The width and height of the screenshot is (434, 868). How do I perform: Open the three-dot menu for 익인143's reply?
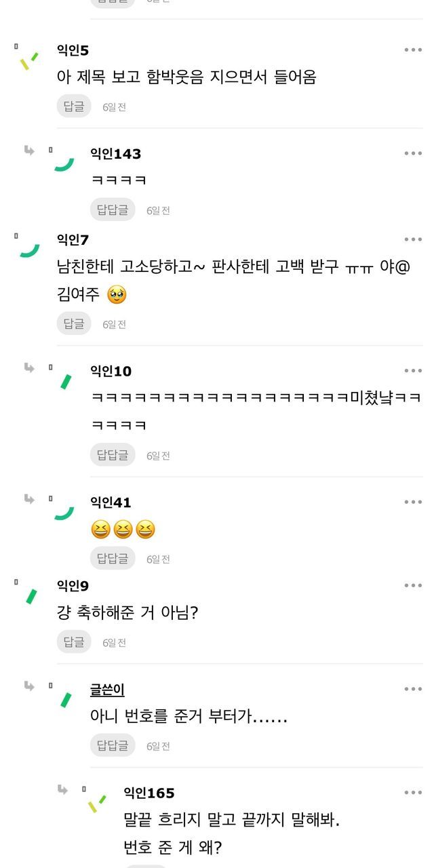413,153
